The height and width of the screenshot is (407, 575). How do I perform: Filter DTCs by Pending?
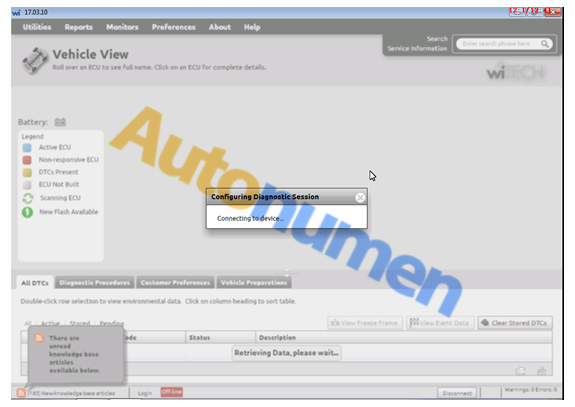(111, 323)
